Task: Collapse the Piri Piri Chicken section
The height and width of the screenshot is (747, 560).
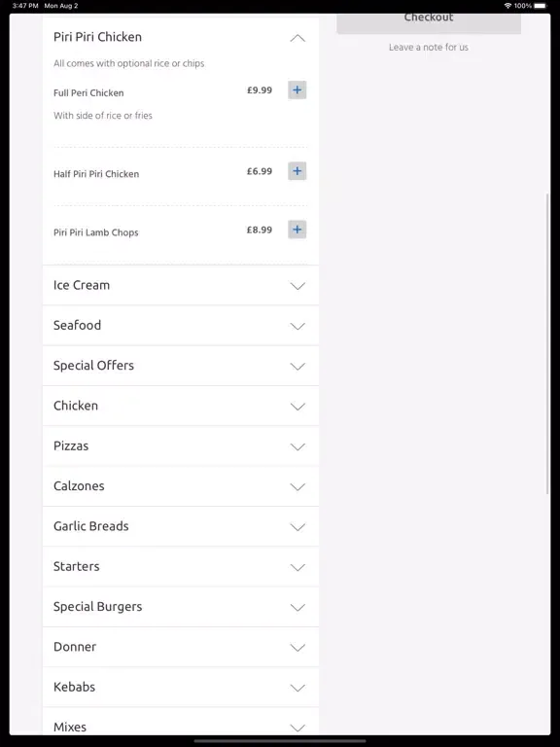Action: (297, 38)
